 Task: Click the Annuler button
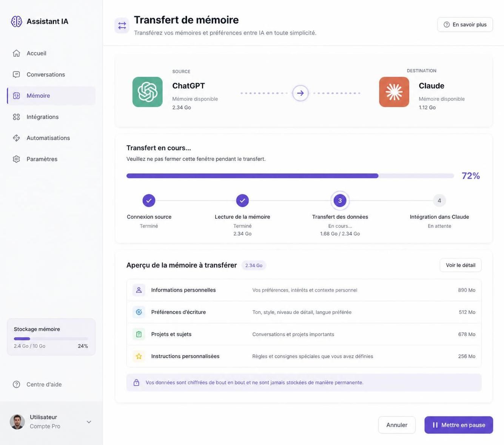[x=397, y=425]
